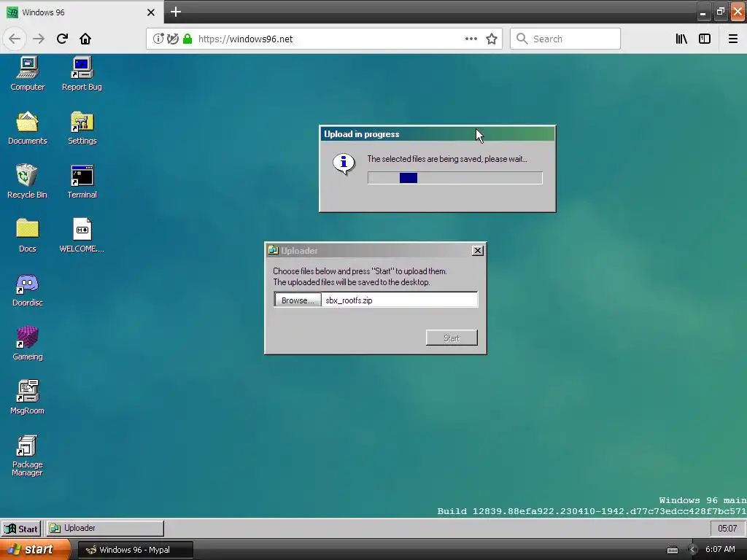747x560 pixels.
Task: Open the Docs folder icon
Action: coord(27,236)
